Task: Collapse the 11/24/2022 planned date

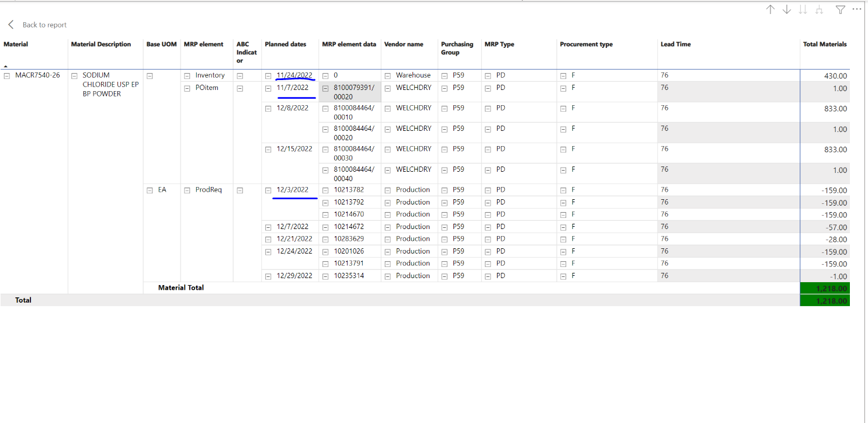Action: click(x=268, y=75)
